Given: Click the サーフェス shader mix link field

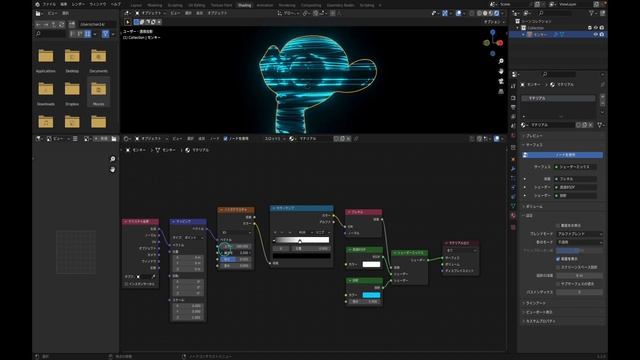Looking at the screenshot, I should point(576,167).
